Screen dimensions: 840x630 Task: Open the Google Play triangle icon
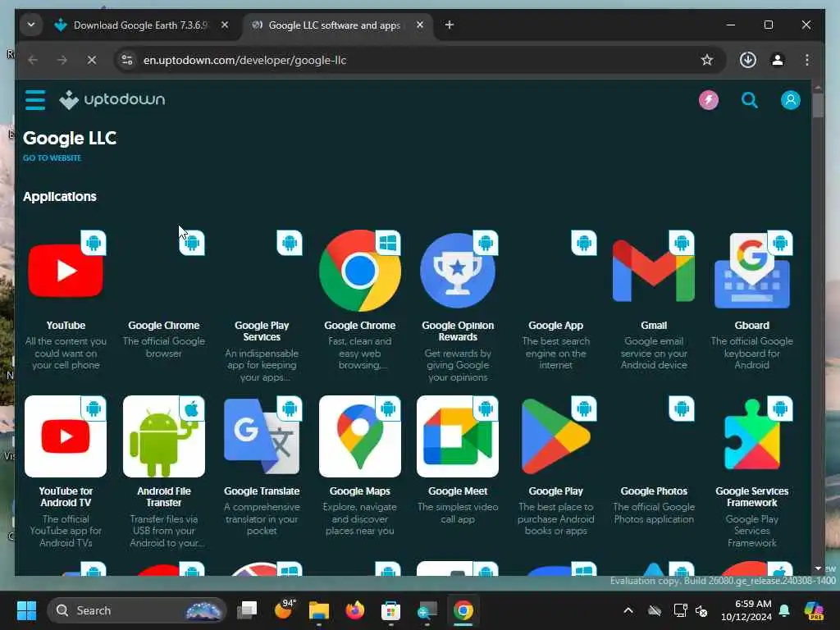click(x=555, y=436)
